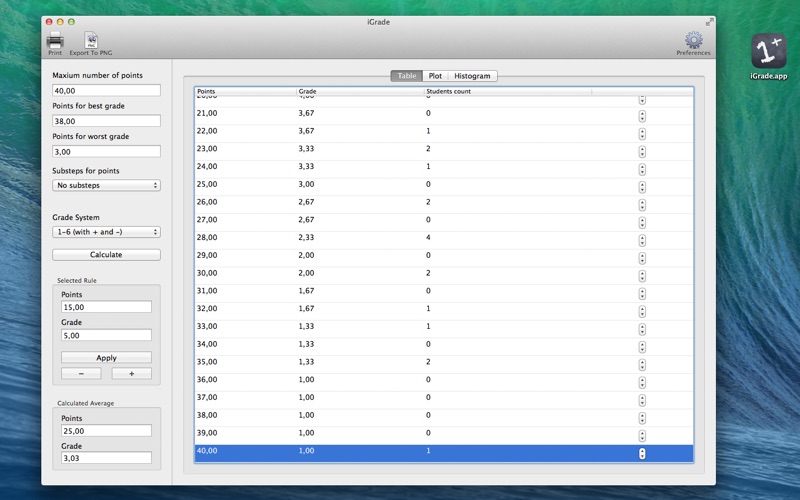Click stepper in the 28,00 points row
The image size is (800, 500).
(642, 237)
